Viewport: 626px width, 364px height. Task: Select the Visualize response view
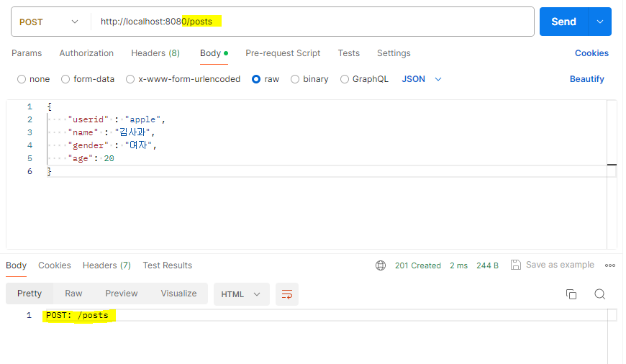coord(178,294)
